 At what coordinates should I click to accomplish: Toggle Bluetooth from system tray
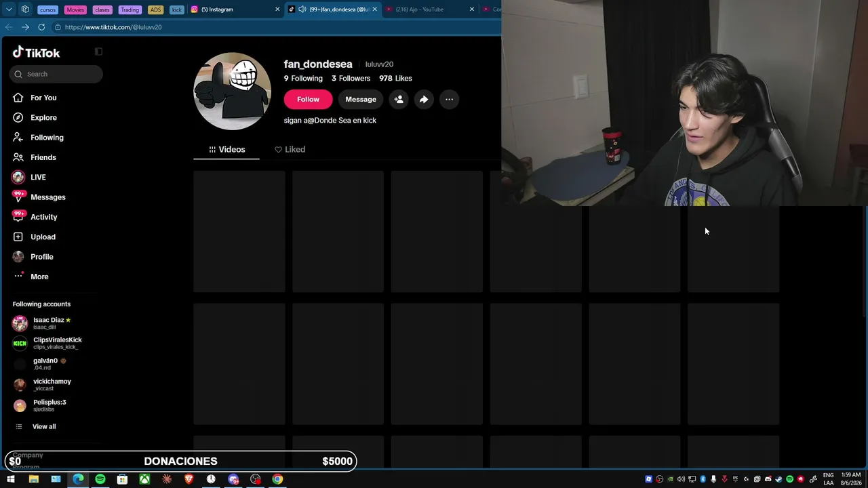click(703, 479)
